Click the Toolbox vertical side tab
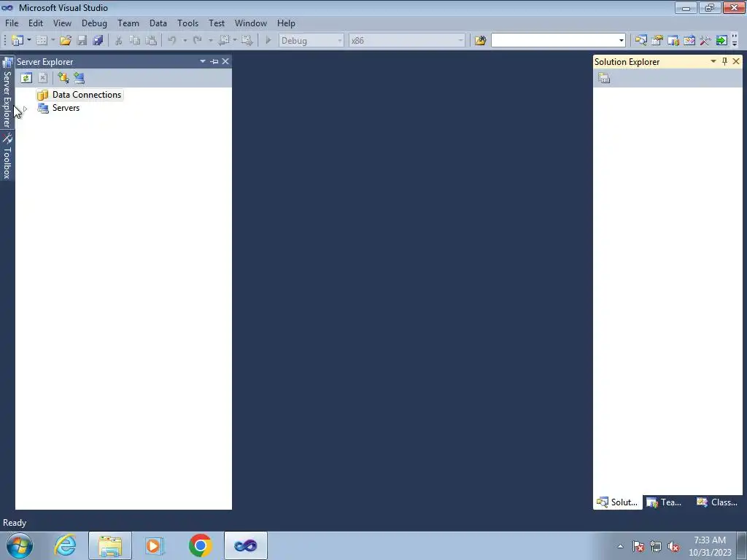The height and width of the screenshot is (560, 747). (x=7, y=156)
